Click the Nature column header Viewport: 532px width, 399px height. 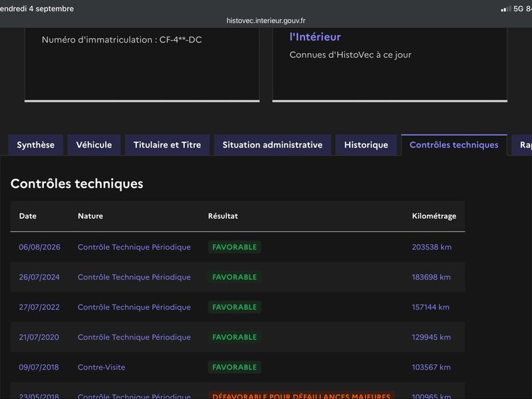tap(90, 216)
